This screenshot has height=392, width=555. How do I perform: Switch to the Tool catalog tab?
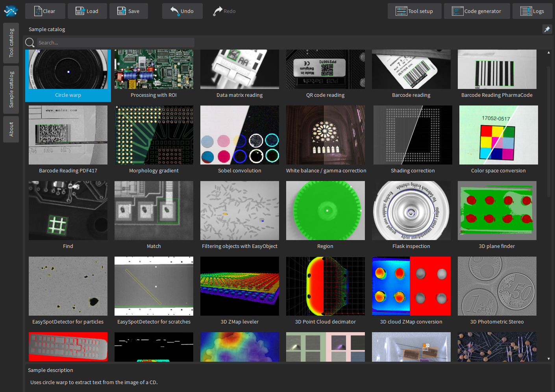[x=11, y=43]
